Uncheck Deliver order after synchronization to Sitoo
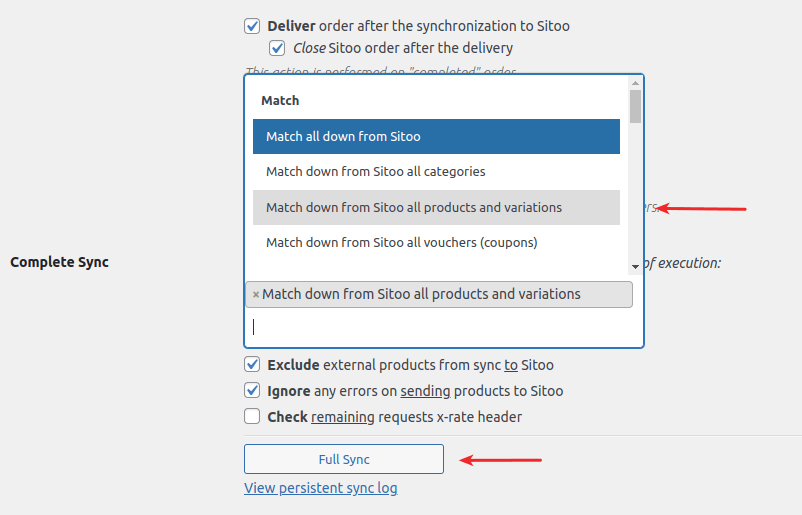 tap(252, 26)
